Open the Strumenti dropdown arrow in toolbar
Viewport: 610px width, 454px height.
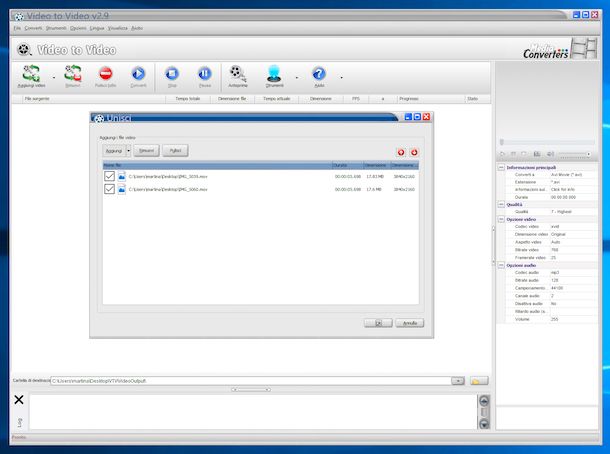(296, 77)
